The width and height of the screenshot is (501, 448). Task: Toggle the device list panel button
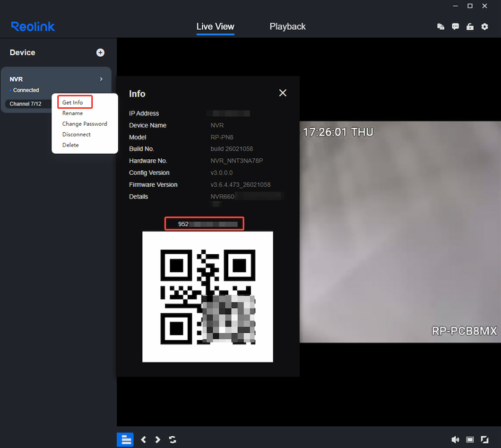click(x=125, y=439)
